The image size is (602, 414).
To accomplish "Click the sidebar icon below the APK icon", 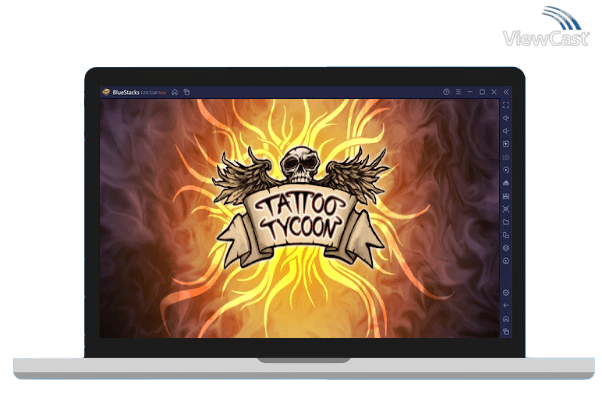I will (506, 196).
